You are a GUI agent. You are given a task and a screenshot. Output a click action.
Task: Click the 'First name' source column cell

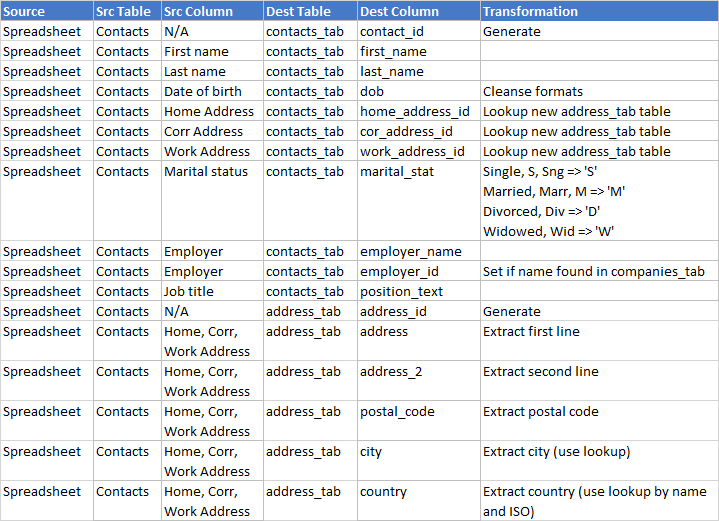coord(196,52)
